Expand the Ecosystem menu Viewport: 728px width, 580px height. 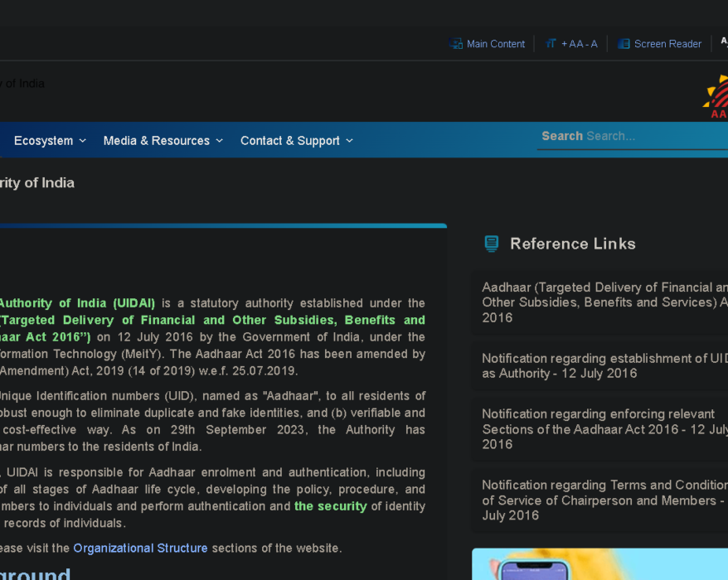tap(50, 141)
